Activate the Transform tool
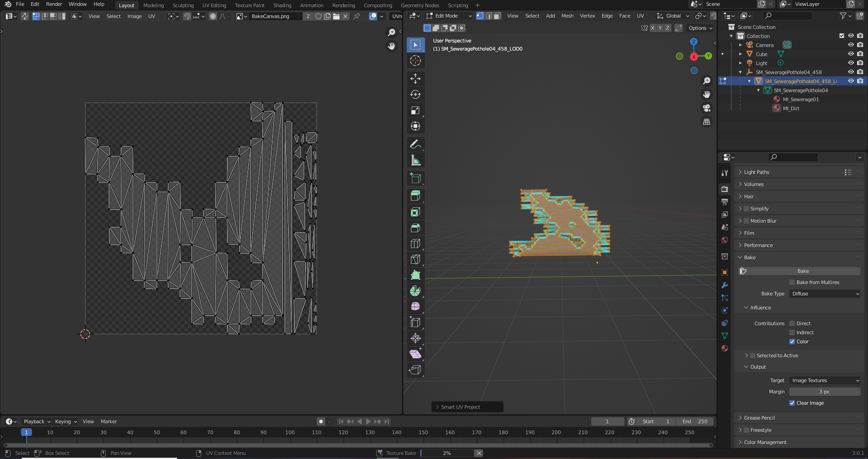This screenshot has width=868, height=459. pyautogui.click(x=415, y=126)
